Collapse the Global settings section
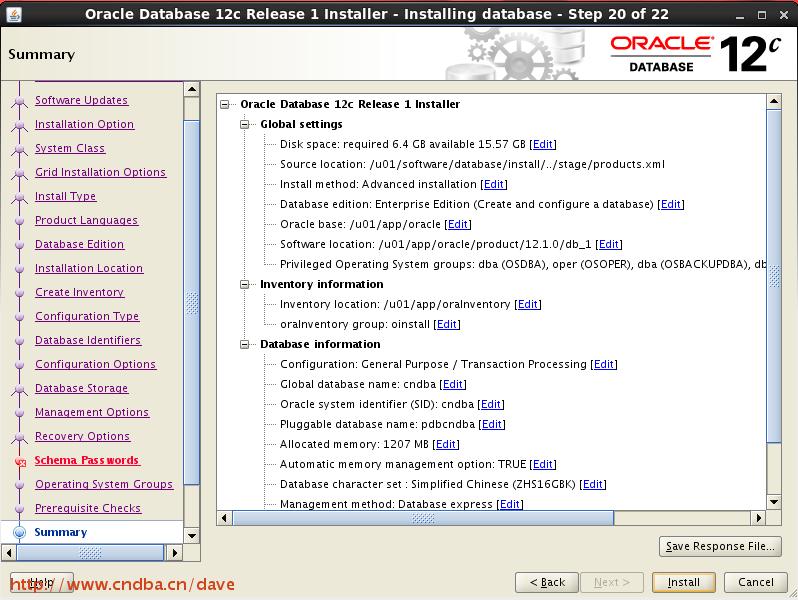Screen dimensions: 798x600 244,124
